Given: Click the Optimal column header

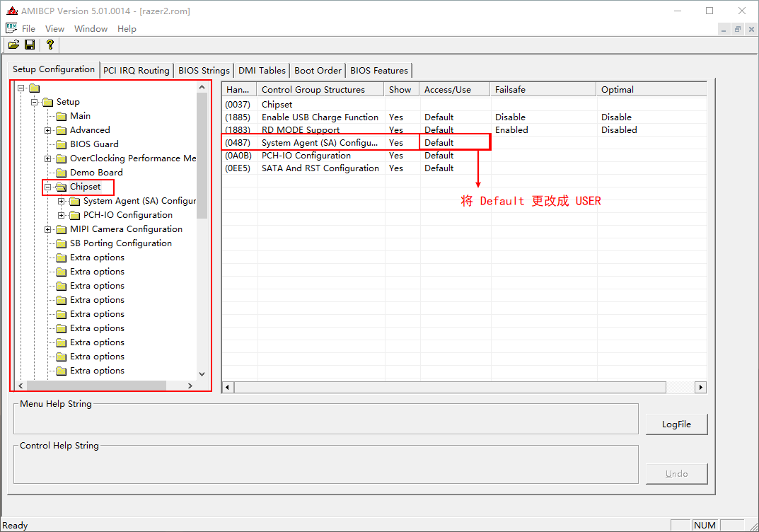Looking at the screenshot, I should pyautogui.click(x=651, y=90).
